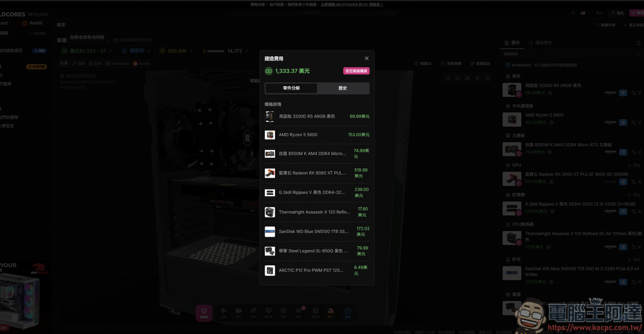Screen dimensions: 644x334
Task: Click the Radeon RX 9060 XT thumbnail
Action: point(270,173)
